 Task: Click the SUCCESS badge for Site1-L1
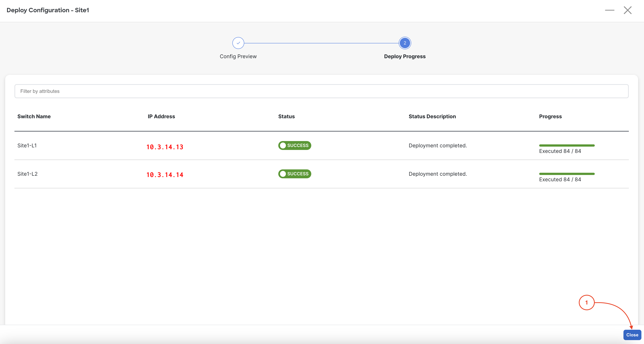tap(294, 145)
